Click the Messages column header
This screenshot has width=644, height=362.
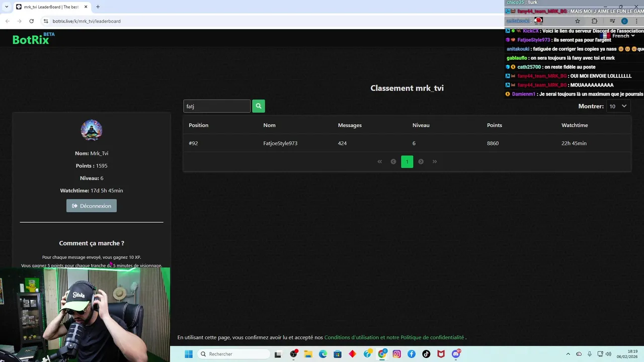(350, 125)
